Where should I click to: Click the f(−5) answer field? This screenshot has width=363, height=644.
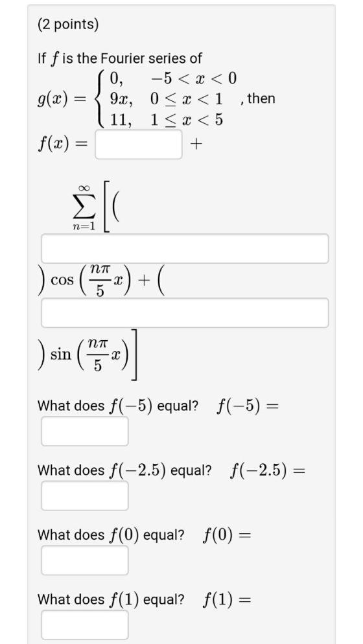(85, 431)
